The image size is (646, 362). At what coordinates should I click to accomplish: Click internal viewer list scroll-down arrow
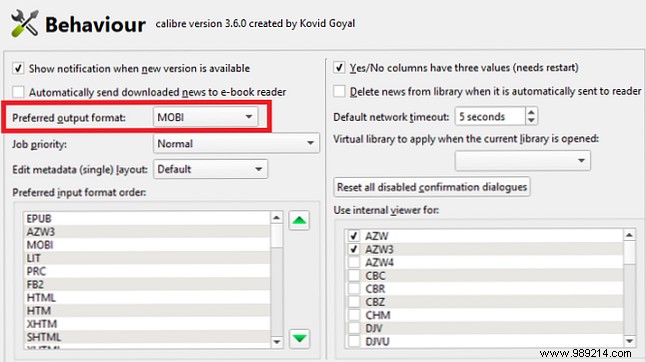(x=629, y=341)
